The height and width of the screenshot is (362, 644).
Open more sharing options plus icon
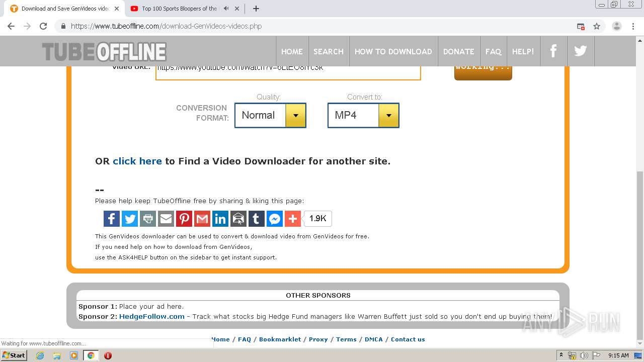coord(293,219)
